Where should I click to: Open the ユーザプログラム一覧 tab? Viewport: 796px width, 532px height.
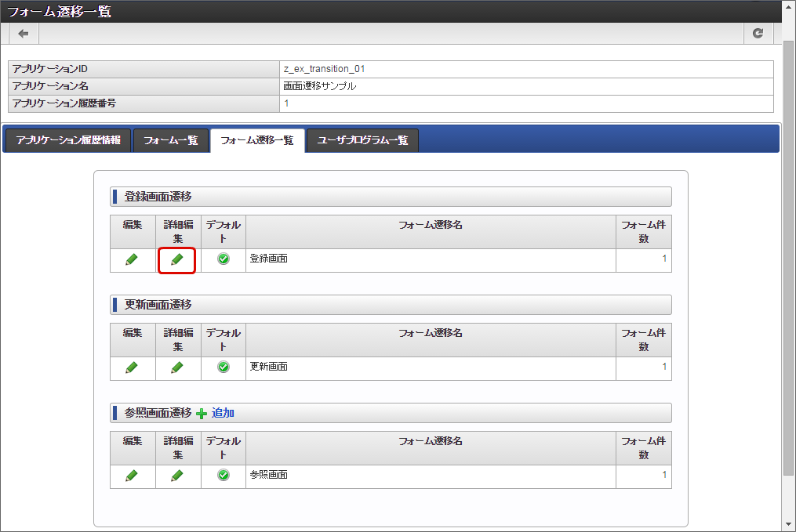[x=362, y=140]
